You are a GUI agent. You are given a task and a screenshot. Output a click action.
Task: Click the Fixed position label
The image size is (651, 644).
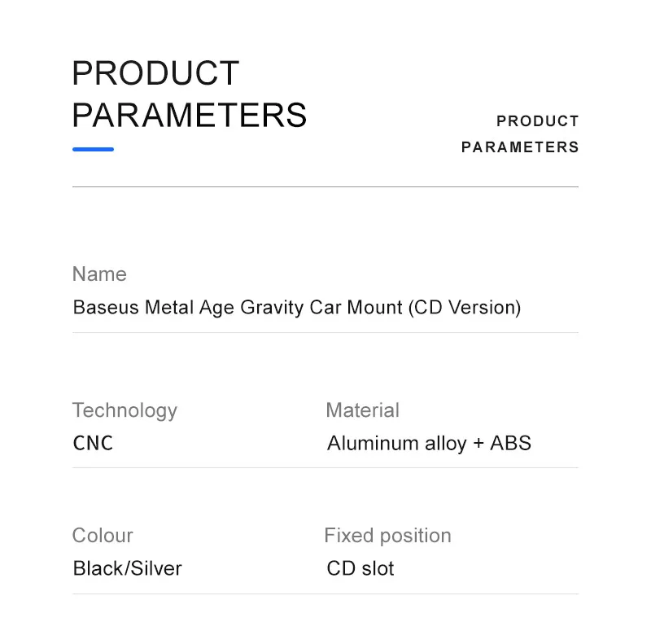coord(387,536)
